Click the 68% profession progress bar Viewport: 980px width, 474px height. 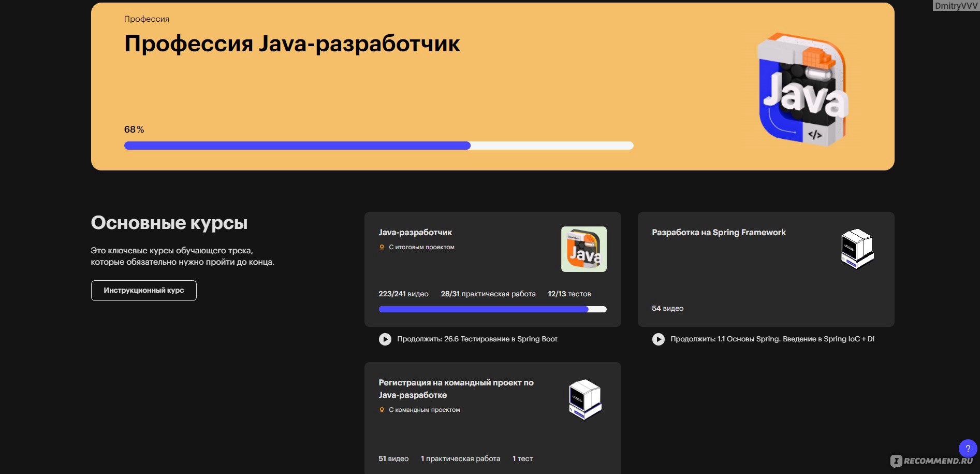pos(379,146)
